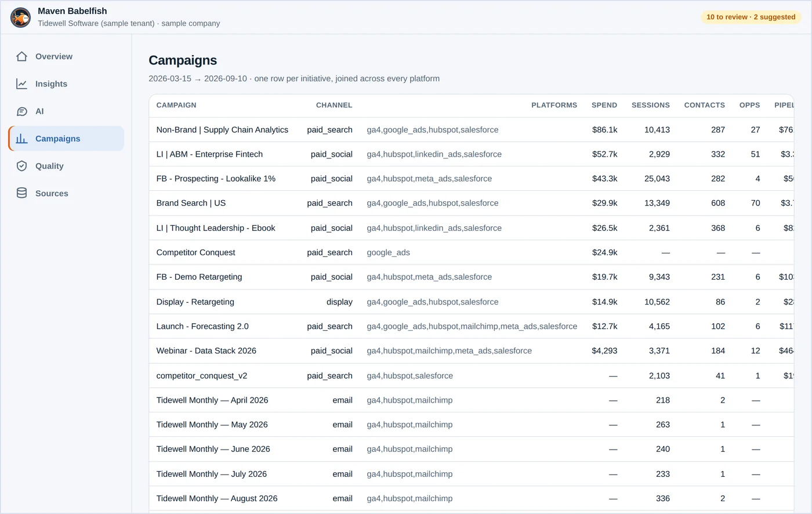The height and width of the screenshot is (514, 812).
Task: Sort by the SPEND column header
Action: pyautogui.click(x=604, y=105)
